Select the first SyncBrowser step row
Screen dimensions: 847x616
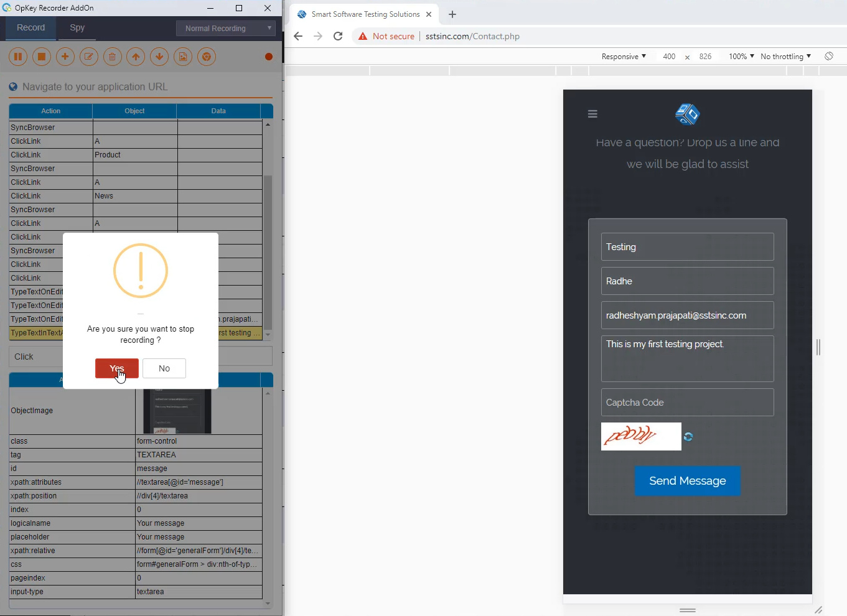click(x=136, y=128)
